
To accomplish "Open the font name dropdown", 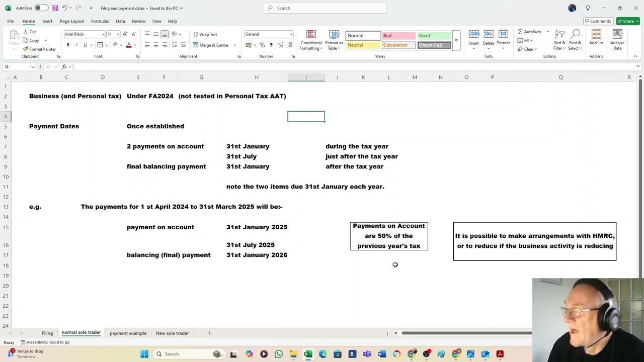I will 103,34.
